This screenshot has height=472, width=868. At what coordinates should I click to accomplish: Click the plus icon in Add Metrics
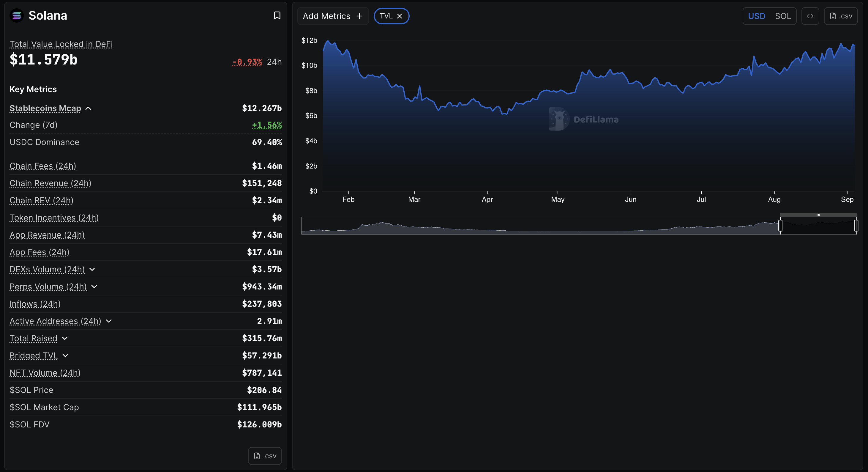[359, 16]
